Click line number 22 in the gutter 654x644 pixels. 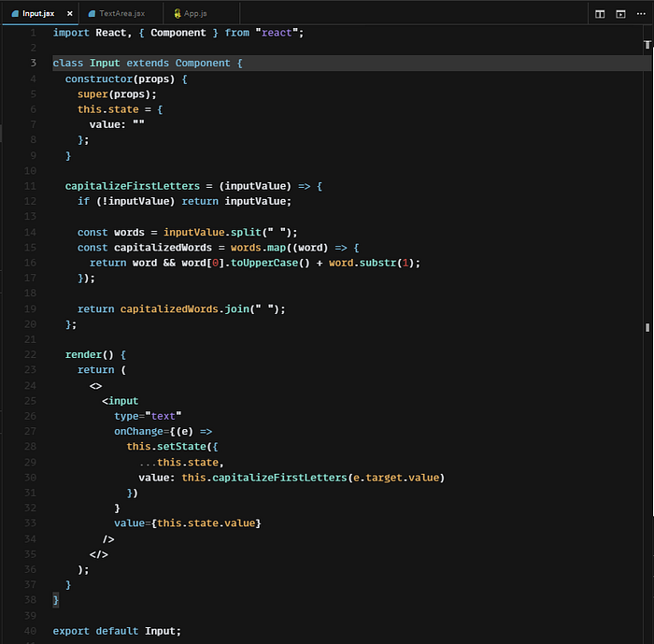pos(30,354)
